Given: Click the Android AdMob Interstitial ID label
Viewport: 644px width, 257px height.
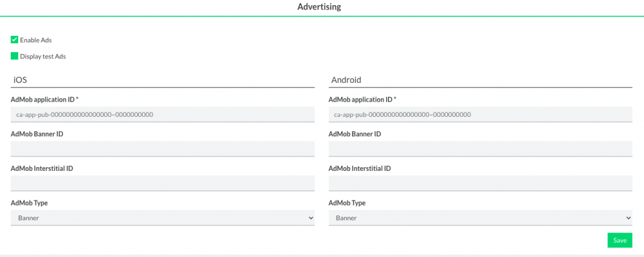Looking at the screenshot, I should [x=360, y=168].
